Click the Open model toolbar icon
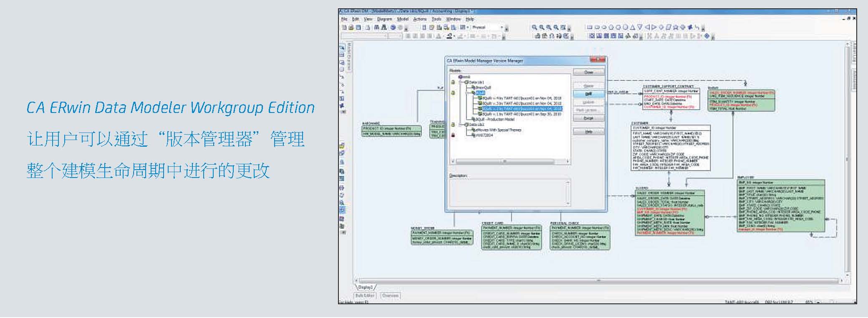 (351, 28)
